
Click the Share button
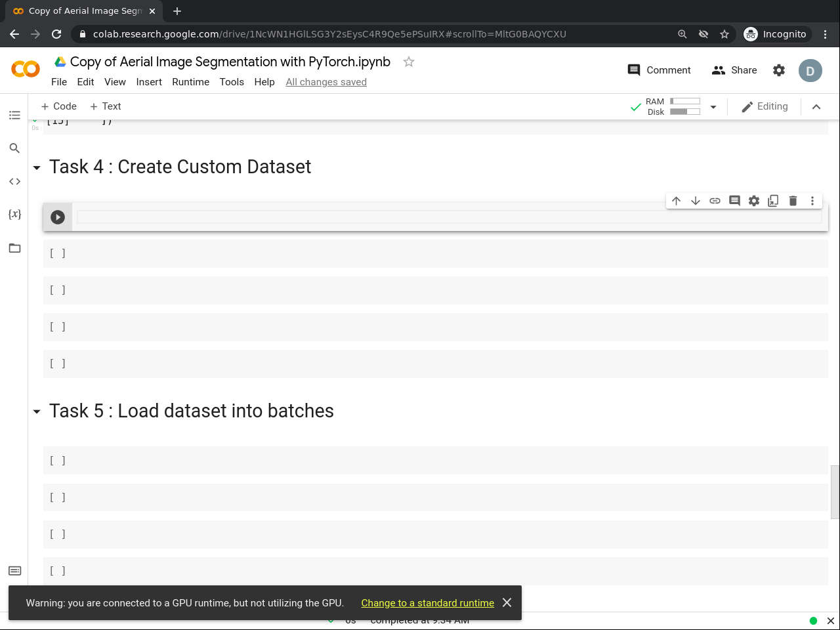click(734, 70)
